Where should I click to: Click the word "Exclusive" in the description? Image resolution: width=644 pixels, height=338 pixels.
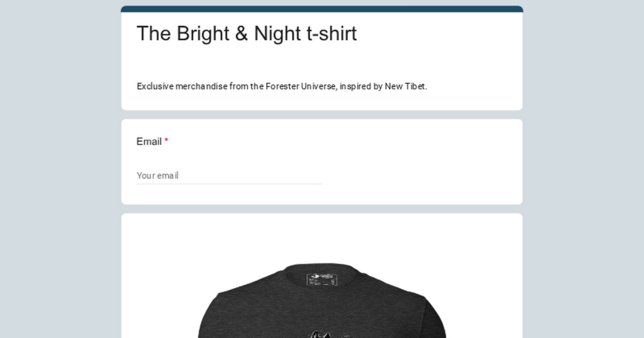point(155,86)
